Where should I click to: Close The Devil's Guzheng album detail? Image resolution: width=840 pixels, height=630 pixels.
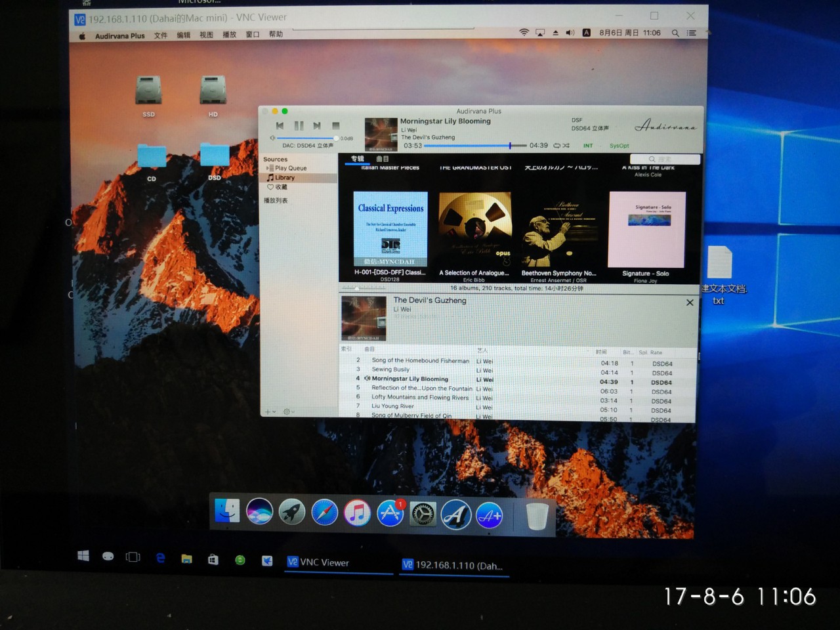click(690, 303)
